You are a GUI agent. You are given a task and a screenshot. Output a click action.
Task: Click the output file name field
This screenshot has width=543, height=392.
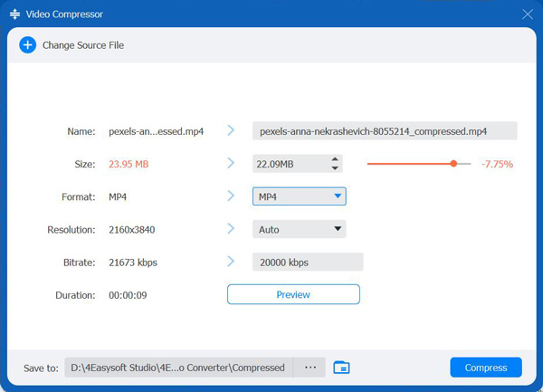click(x=385, y=131)
